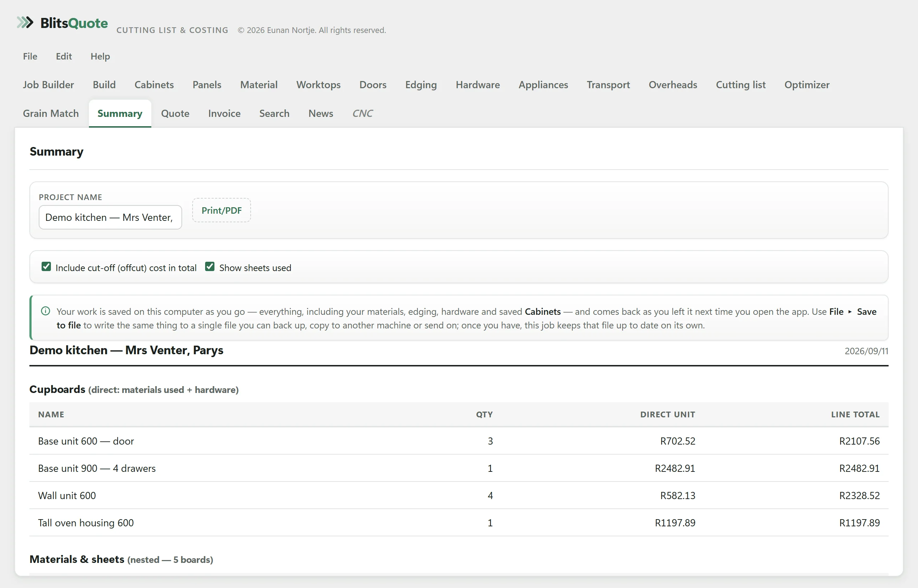Select the Wall unit 600 row

[459, 495]
